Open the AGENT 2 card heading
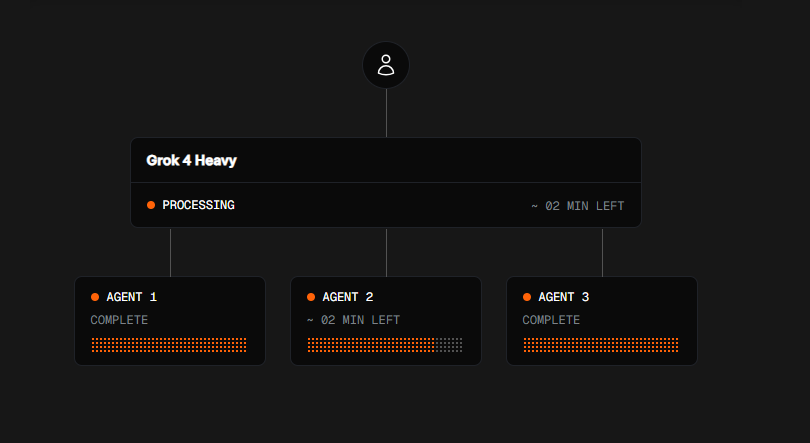Viewport: 810px width, 443px height. pyautogui.click(x=348, y=297)
